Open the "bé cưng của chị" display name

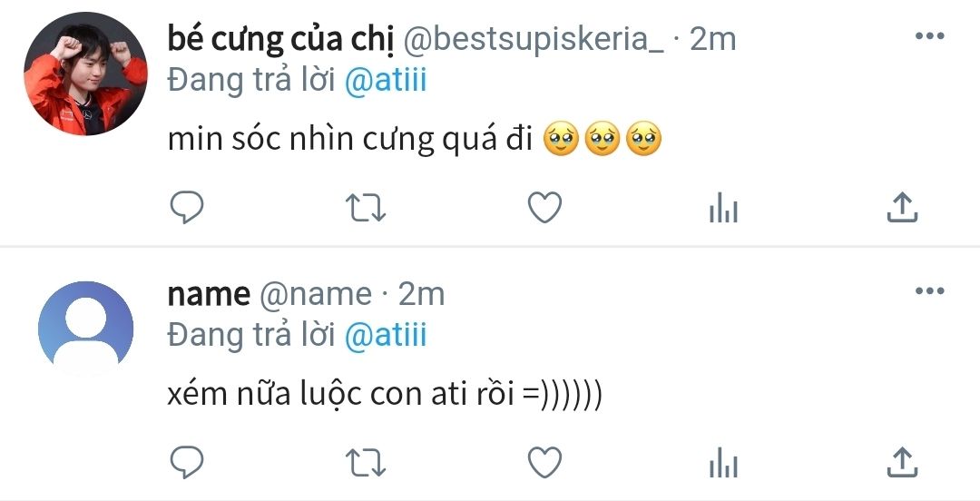click(x=277, y=39)
